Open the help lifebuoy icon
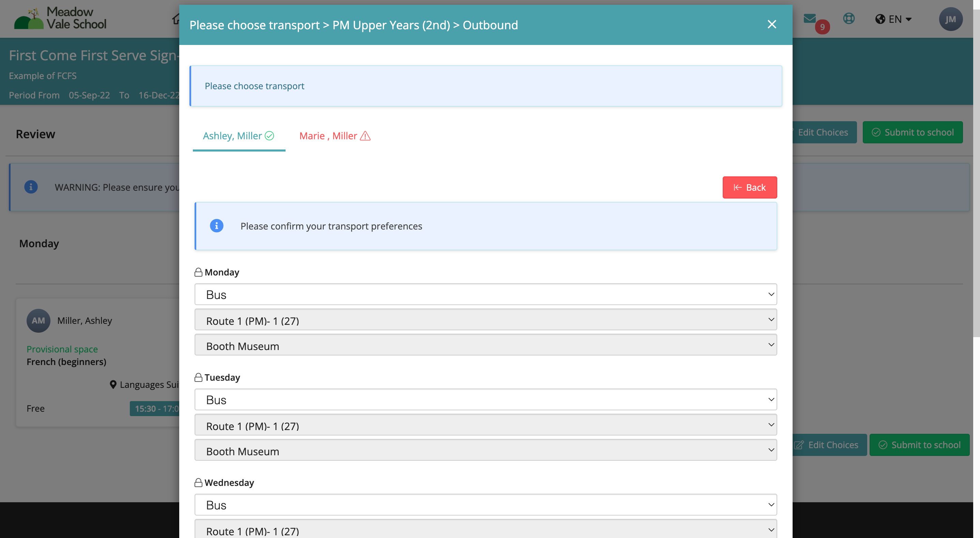Viewport: 980px width, 538px height. click(849, 18)
